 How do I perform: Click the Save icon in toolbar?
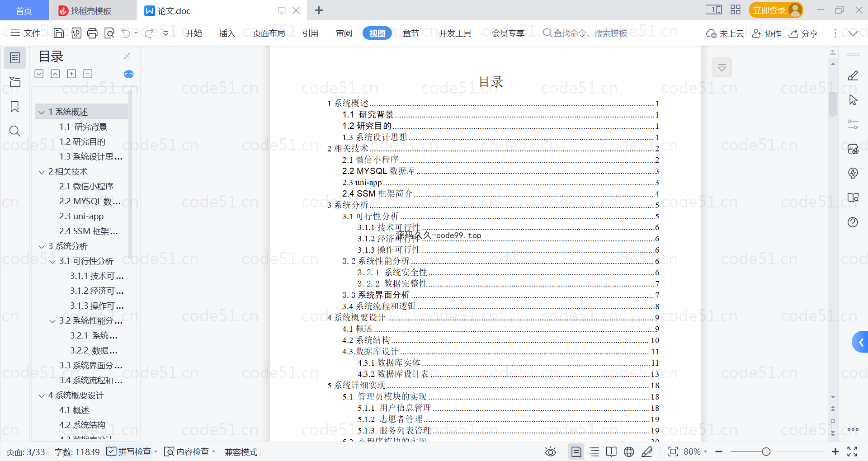59,33
